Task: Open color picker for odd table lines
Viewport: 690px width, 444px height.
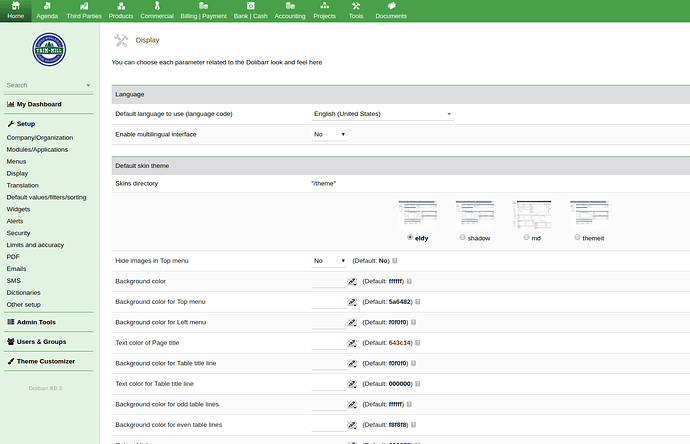Action: click(x=352, y=404)
